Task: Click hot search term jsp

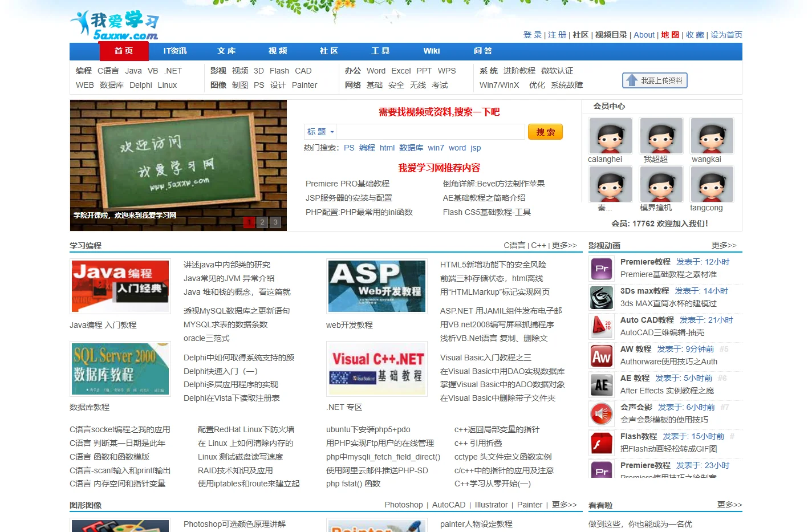Action: click(476, 148)
